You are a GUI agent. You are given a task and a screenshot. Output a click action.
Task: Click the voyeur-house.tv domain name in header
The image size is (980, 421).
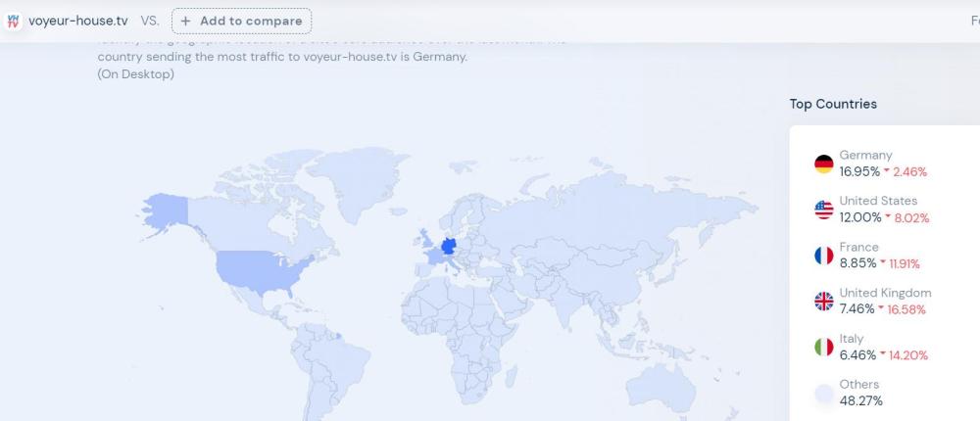[77, 21]
